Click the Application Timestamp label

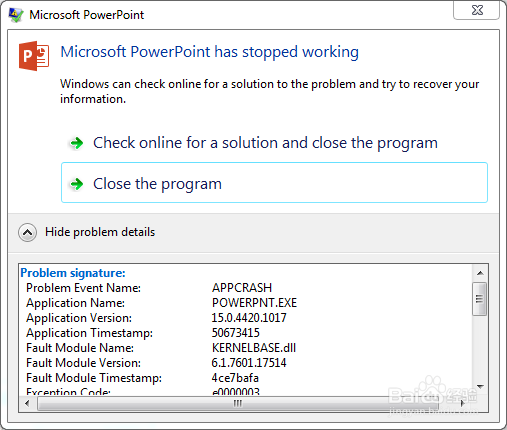pos(89,333)
